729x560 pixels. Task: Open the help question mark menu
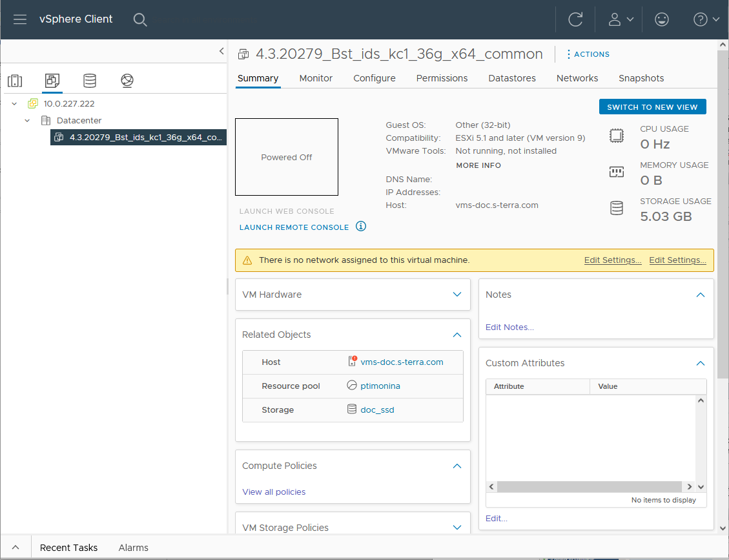706,19
